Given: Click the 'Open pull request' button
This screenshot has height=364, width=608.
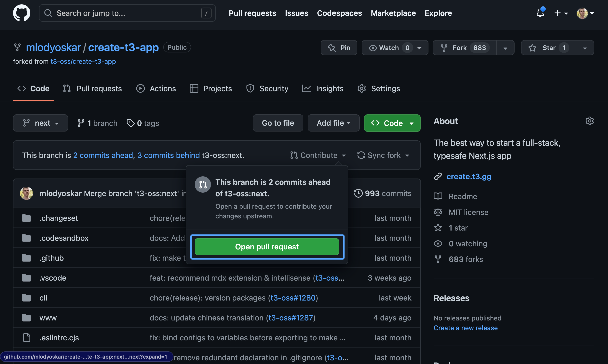Looking at the screenshot, I should (x=267, y=246).
